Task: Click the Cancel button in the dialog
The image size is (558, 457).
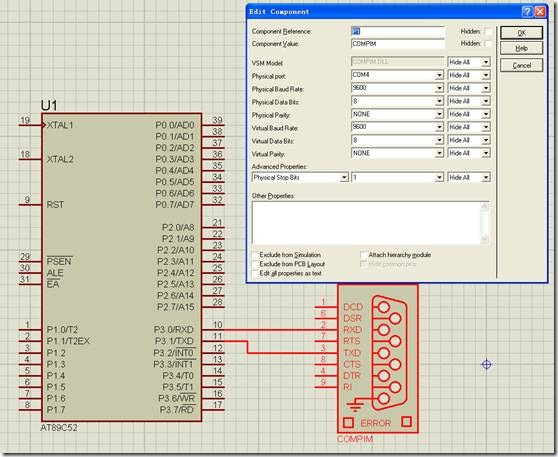Action: tap(521, 65)
